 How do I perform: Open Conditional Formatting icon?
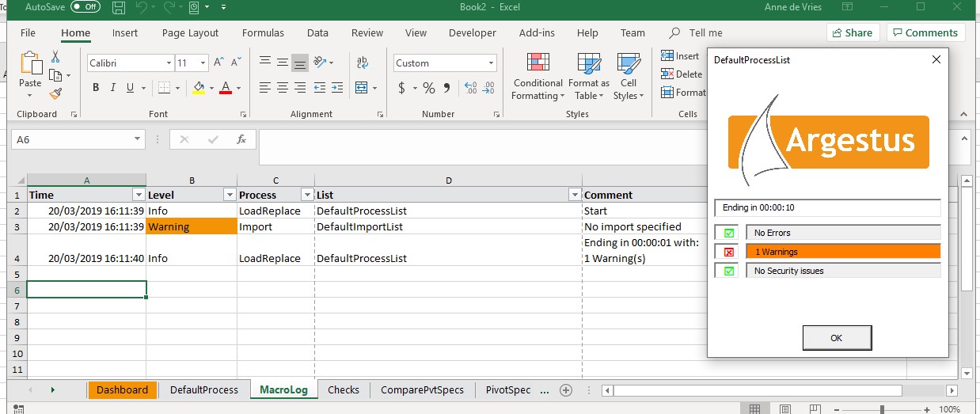click(x=537, y=64)
